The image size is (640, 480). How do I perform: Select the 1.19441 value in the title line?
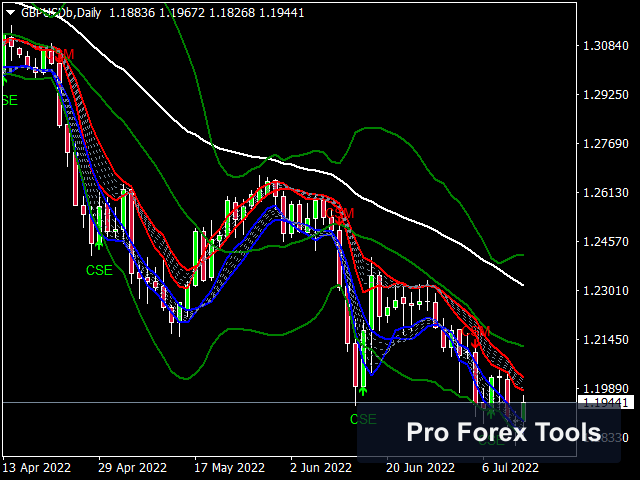pos(282,13)
